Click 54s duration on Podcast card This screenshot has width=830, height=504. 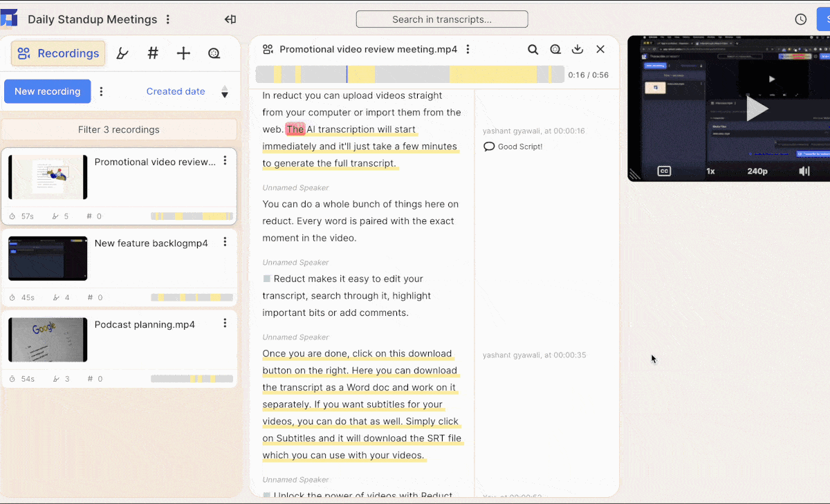click(x=21, y=379)
